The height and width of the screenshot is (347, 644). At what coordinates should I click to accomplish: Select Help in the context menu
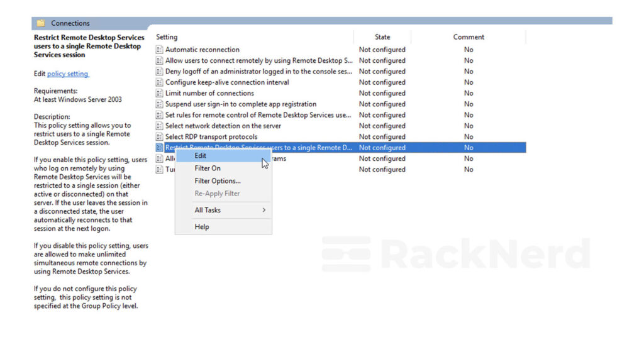click(223, 227)
